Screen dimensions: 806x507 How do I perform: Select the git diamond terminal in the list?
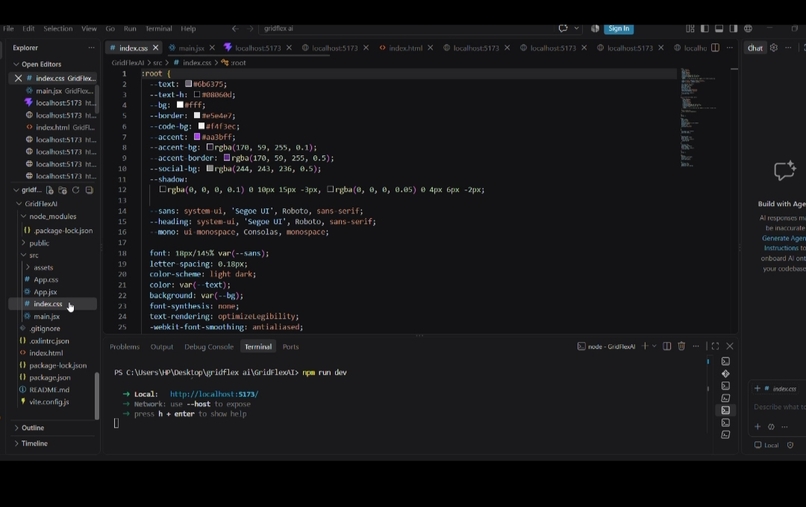click(x=725, y=374)
